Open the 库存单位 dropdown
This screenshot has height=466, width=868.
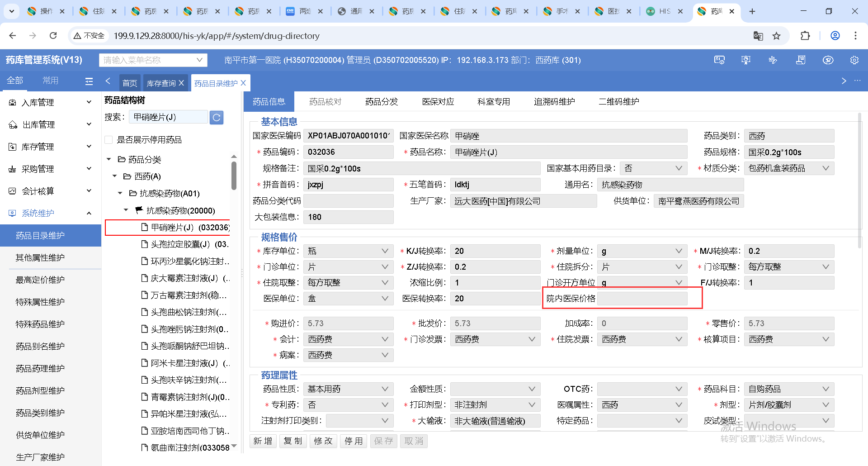pyautogui.click(x=348, y=251)
